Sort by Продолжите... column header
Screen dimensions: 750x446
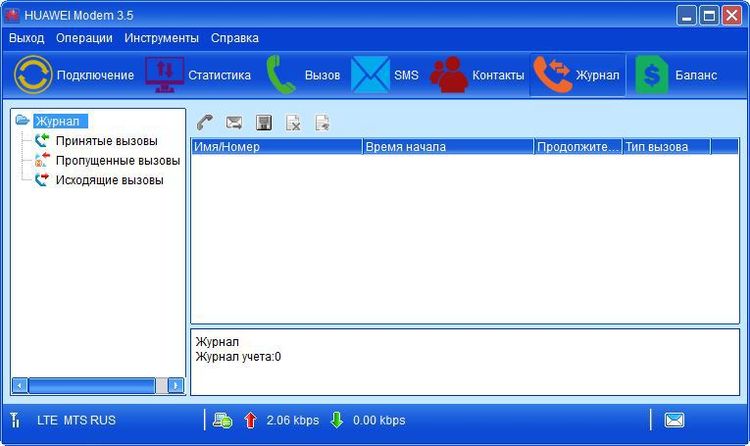pos(578,146)
